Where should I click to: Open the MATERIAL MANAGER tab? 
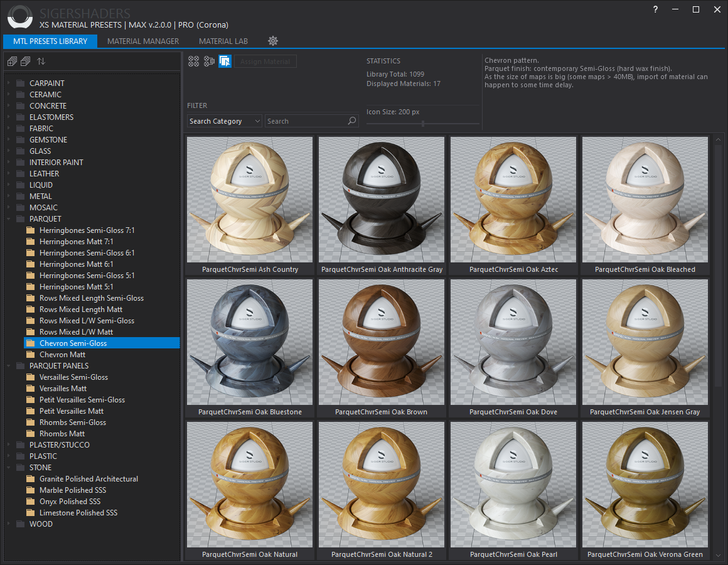coord(143,41)
